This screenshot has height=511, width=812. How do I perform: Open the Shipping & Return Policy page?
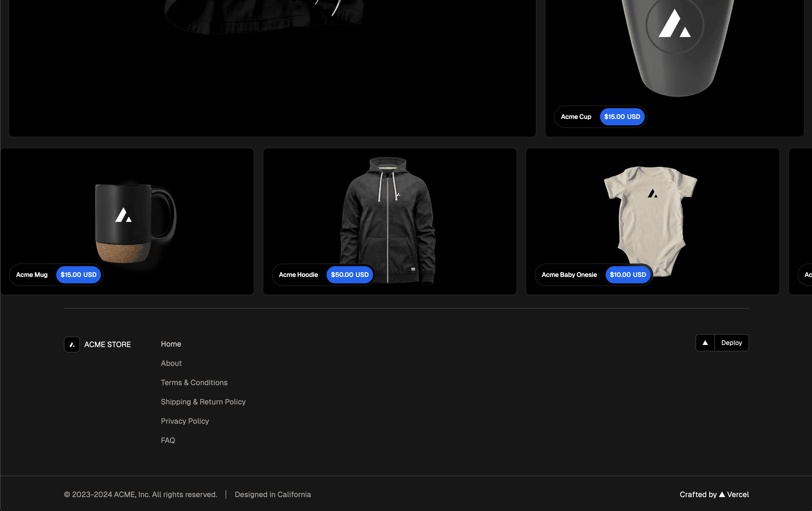pyautogui.click(x=203, y=402)
